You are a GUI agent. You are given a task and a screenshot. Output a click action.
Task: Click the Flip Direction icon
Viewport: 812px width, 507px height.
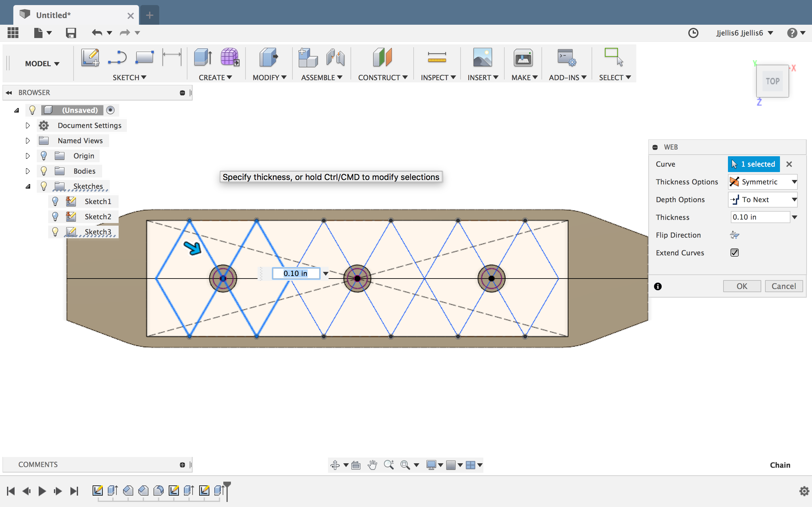click(734, 235)
